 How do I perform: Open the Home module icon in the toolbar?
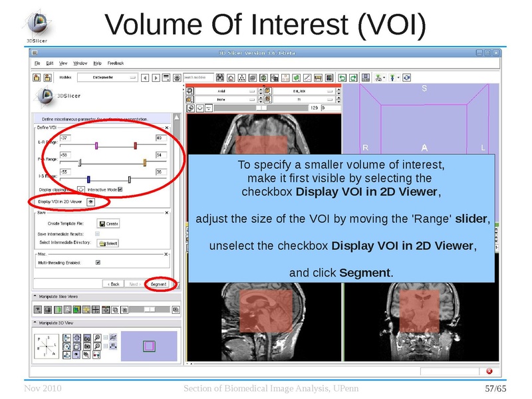click(x=230, y=76)
